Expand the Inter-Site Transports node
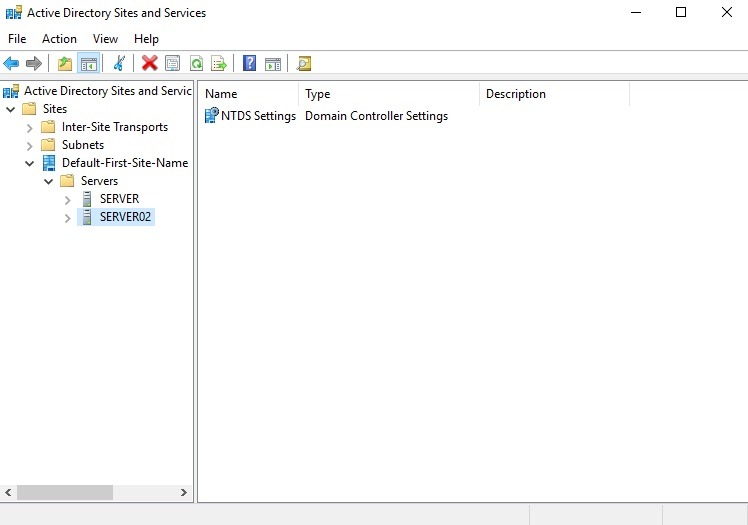Image resolution: width=748 pixels, height=525 pixels. pyautogui.click(x=30, y=128)
